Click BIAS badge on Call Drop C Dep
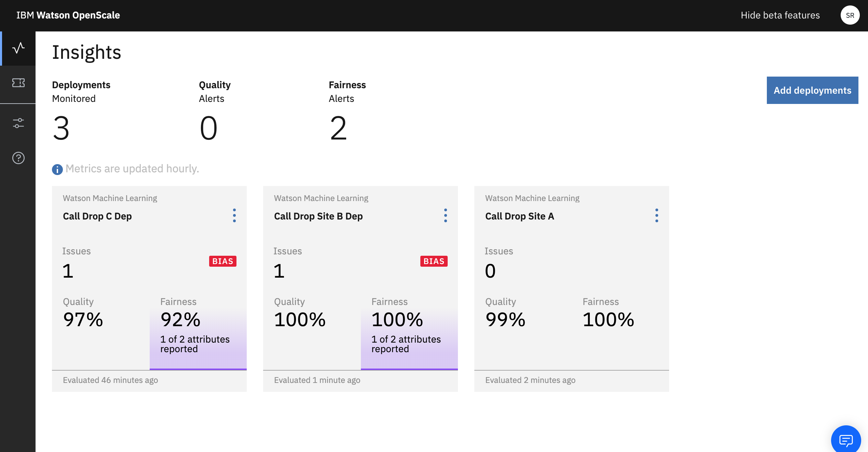868x452 pixels. click(x=222, y=261)
